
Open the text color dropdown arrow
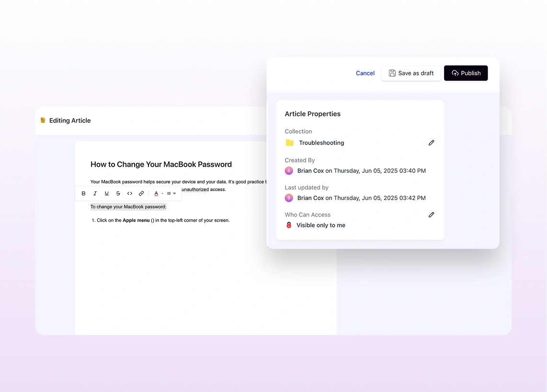(x=162, y=194)
